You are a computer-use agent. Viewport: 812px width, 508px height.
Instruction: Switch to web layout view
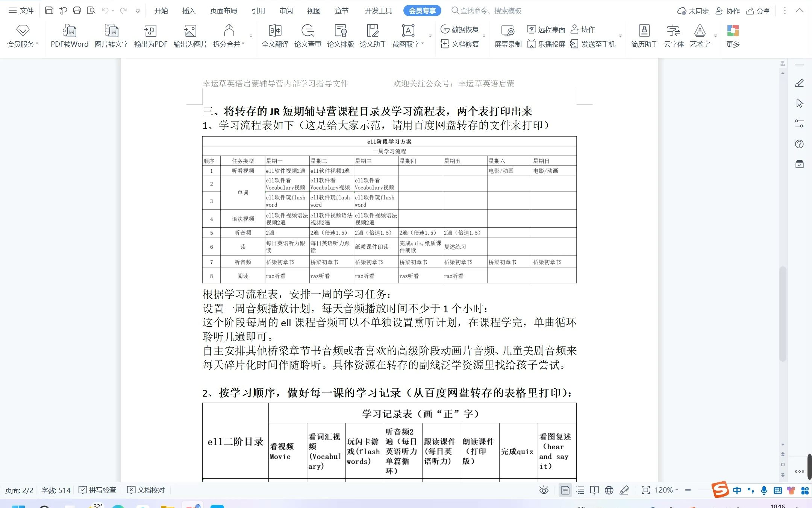pos(609,490)
